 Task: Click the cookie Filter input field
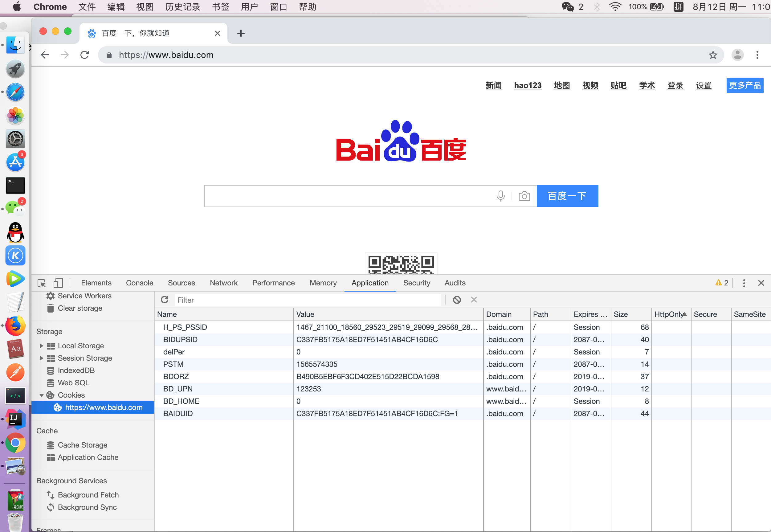[307, 300]
